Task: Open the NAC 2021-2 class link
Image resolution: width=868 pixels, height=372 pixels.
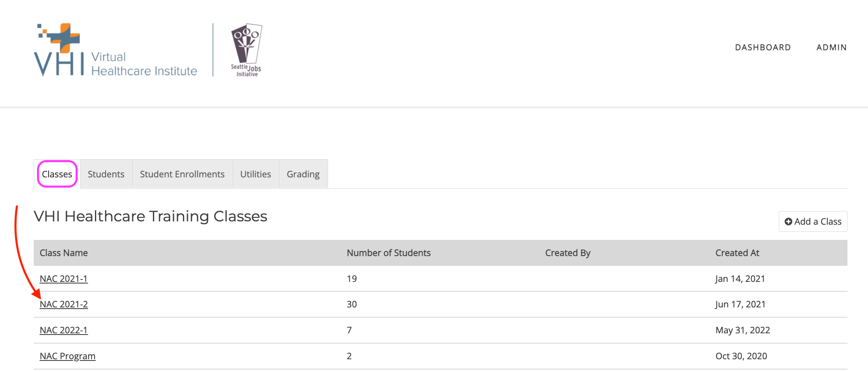Action: pyautogui.click(x=64, y=304)
